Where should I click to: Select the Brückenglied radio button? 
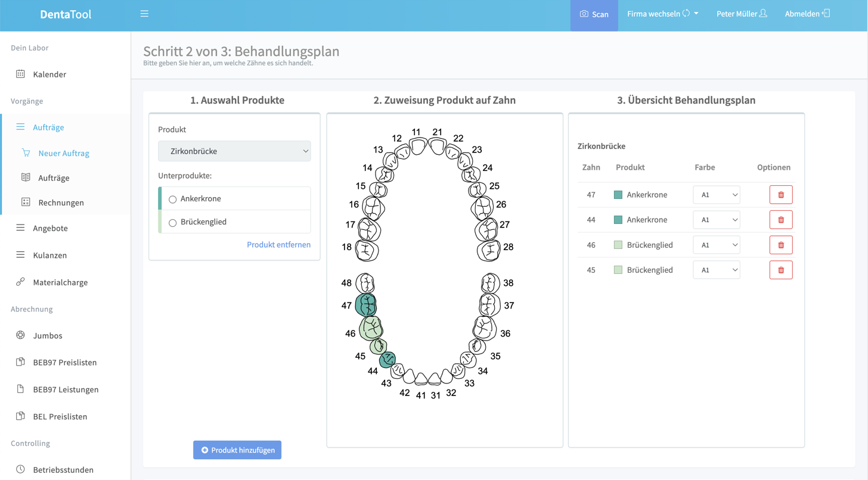pos(173,222)
